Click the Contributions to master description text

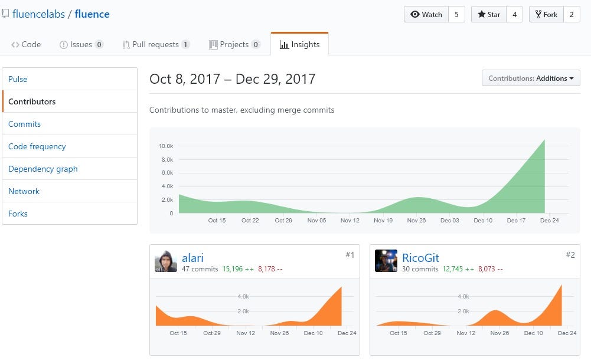[241, 110]
